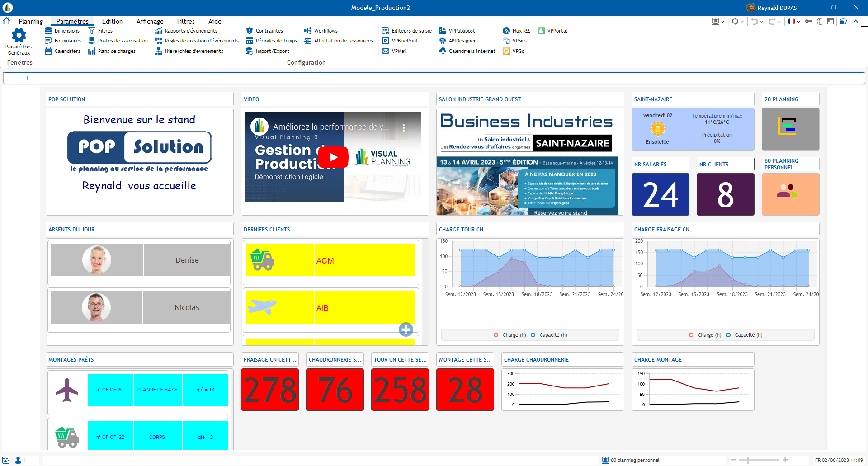Open Postes de valorisation

[x=118, y=41]
